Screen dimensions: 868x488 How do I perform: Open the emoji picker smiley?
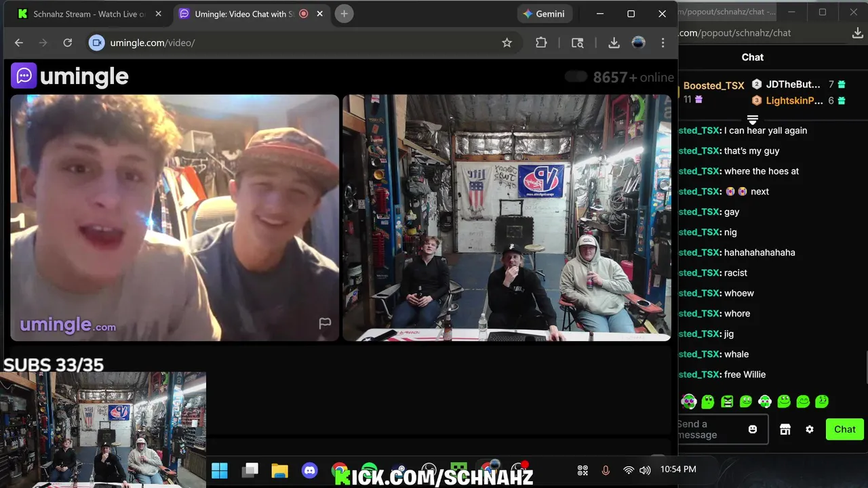[x=753, y=429]
